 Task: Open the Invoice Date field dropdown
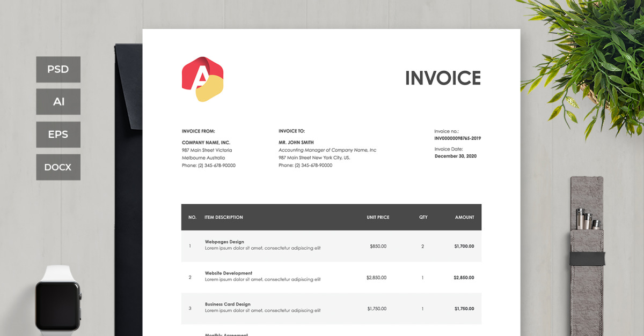point(455,156)
